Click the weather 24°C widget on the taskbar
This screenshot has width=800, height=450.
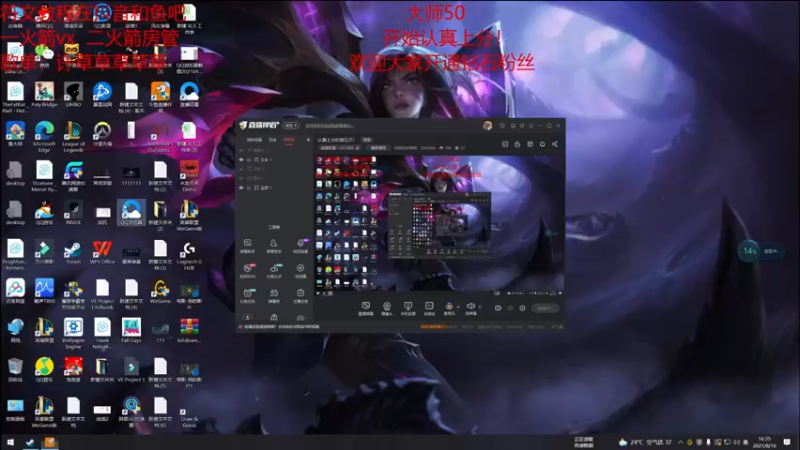pos(645,442)
